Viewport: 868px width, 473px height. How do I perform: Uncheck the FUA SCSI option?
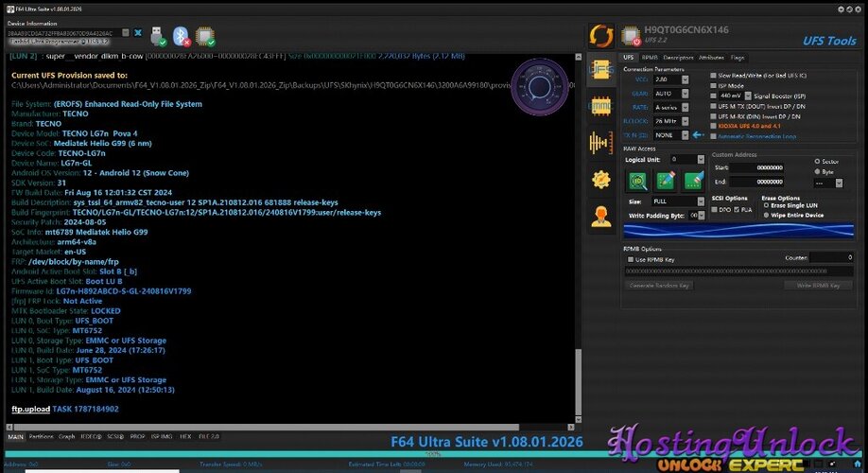(737, 210)
